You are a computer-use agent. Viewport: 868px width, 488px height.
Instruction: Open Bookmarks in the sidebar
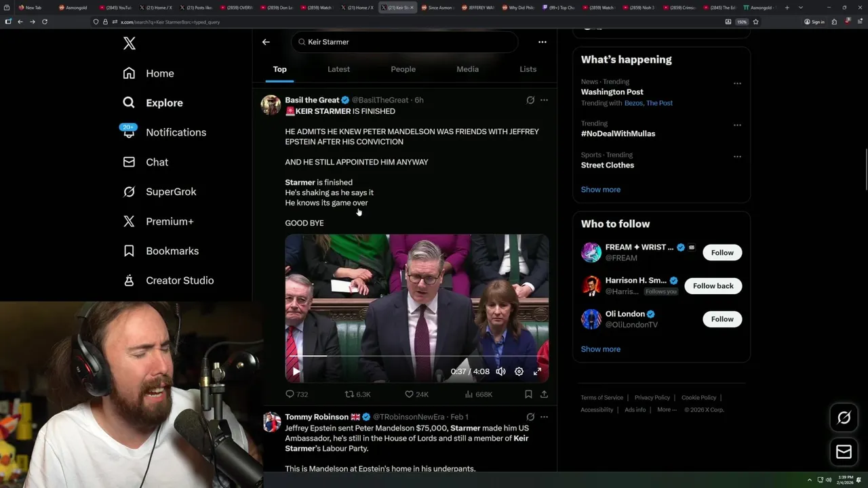[161, 251]
